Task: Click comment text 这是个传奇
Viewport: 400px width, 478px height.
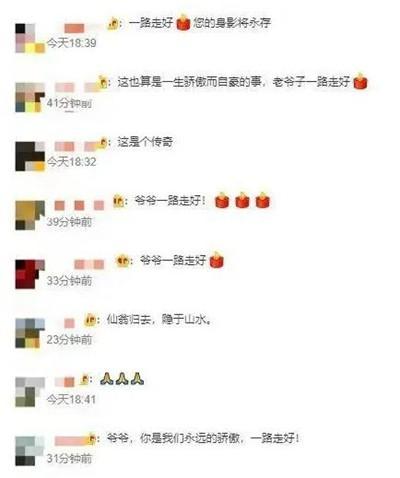Action: click(145, 142)
